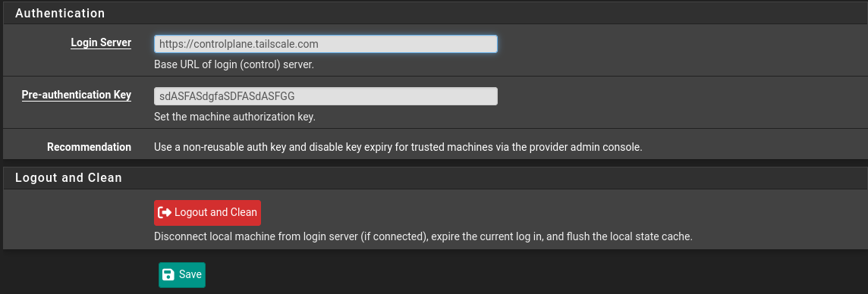Click the floppy disk icon in Save
The width and height of the screenshot is (868, 294).
coord(169,274)
